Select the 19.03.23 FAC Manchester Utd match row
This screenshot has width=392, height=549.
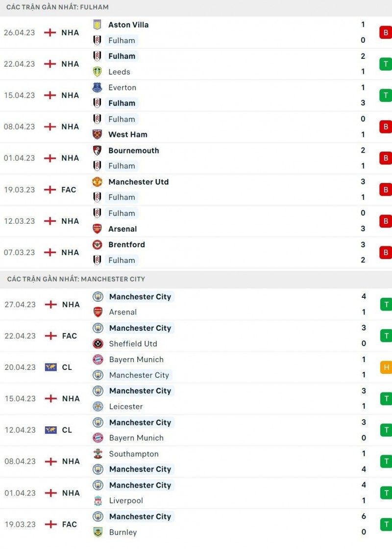pos(196,189)
